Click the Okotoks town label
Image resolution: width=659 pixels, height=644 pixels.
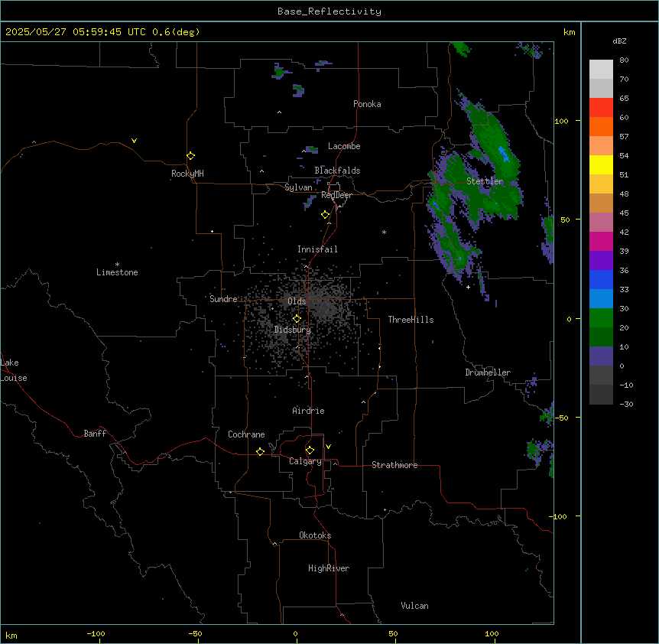tap(315, 535)
